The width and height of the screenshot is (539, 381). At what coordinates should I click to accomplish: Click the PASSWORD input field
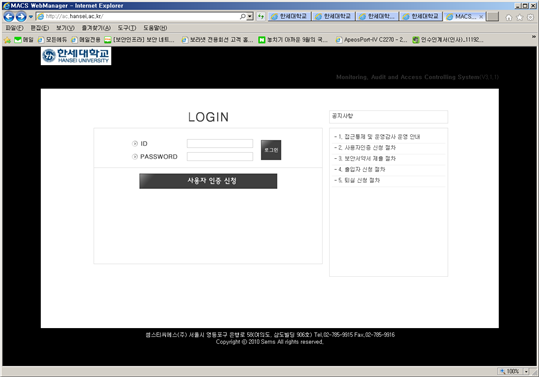(220, 156)
